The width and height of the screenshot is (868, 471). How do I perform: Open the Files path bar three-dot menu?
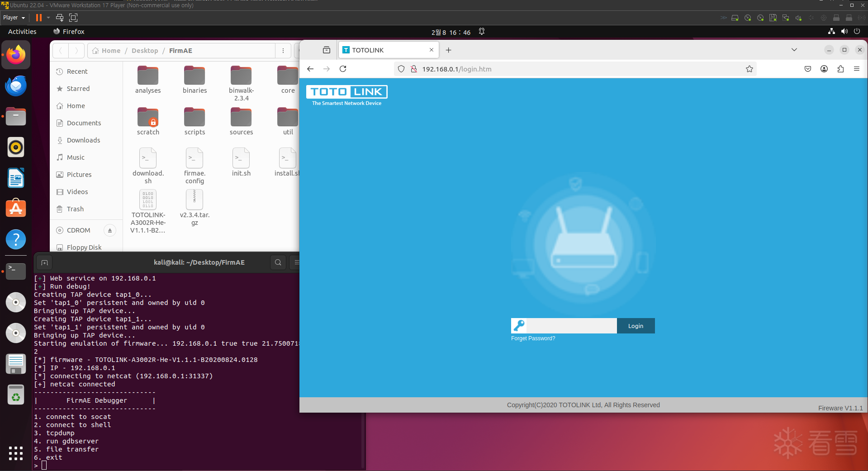click(283, 51)
